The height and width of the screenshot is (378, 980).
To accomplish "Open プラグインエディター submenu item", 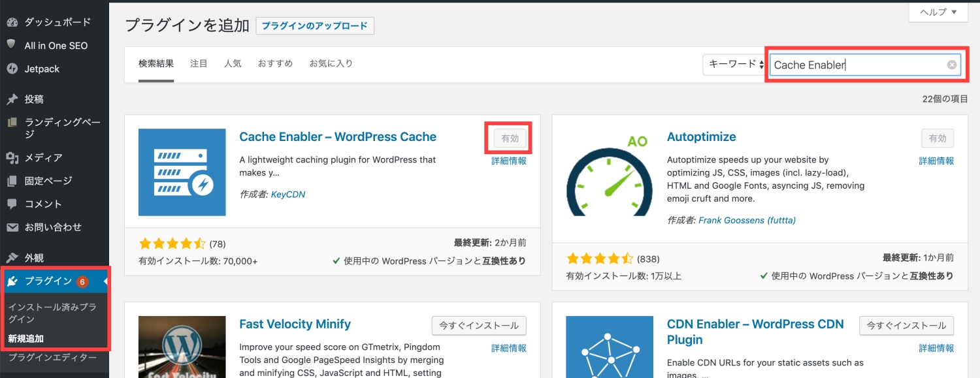I will pyautogui.click(x=52, y=358).
